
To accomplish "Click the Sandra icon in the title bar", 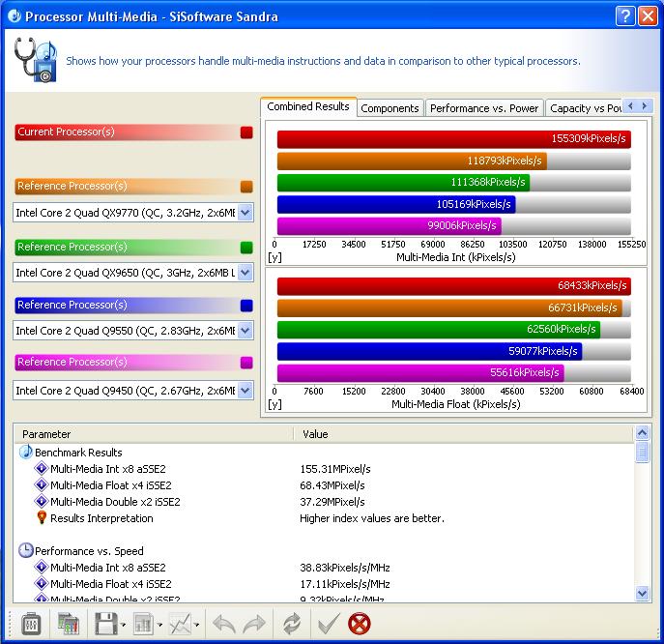I will pos(14,16).
